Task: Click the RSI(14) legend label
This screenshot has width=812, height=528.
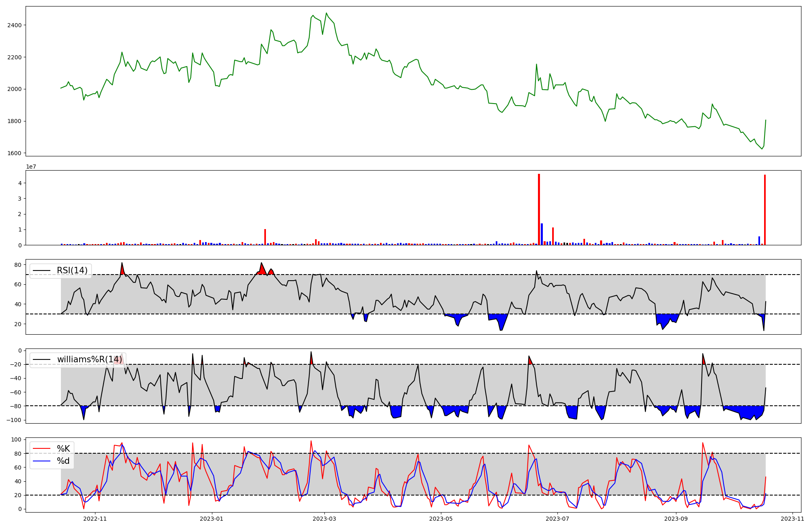Action: point(72,270)
